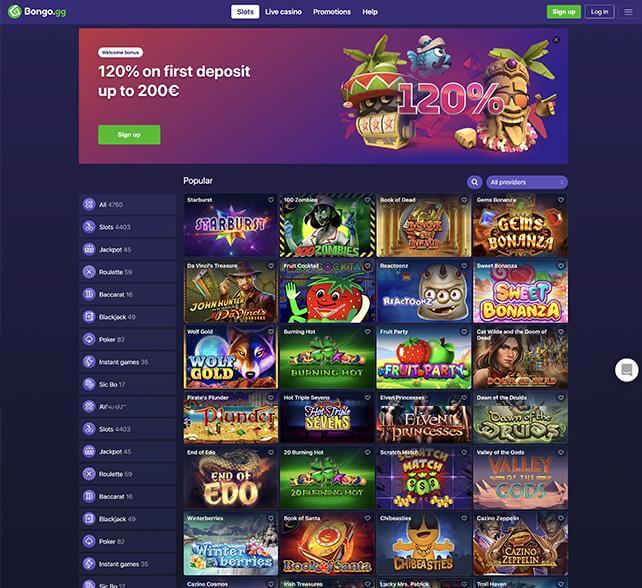Click the Log in button
The width and height of the screenshot is (642, 588).
click(x=599, y=12)
